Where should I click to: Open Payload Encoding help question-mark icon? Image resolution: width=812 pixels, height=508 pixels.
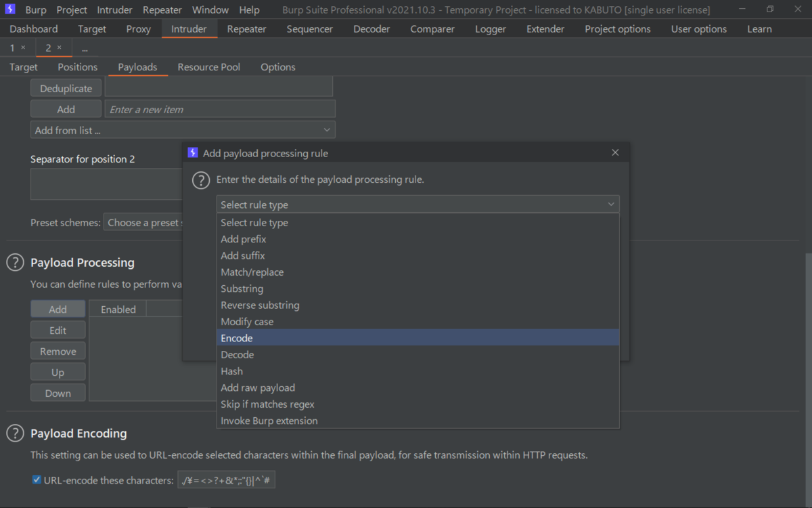pyautogui.click(x=15, y=433)
